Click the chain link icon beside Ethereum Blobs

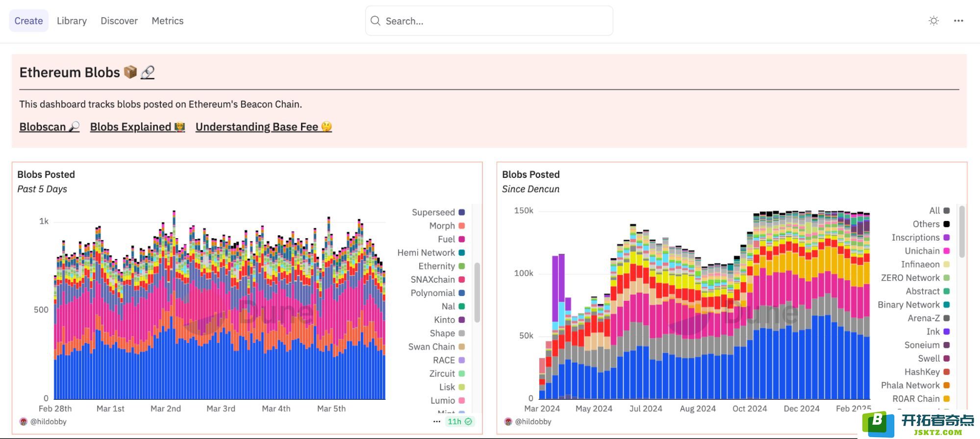pyautogui.click(x=148, y=73)
